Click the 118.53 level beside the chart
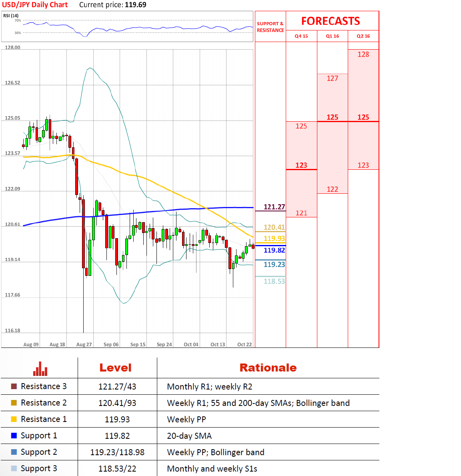 point(275,281)
